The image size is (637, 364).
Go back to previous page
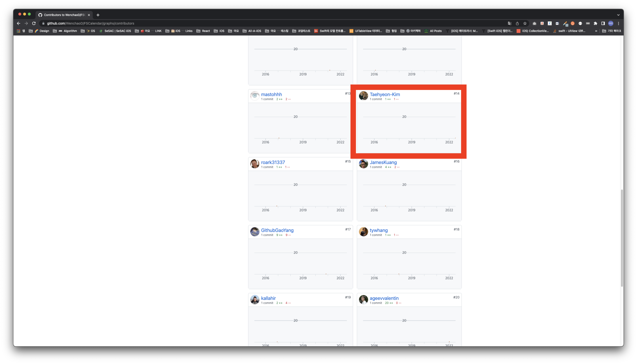[x=18, y=23]
